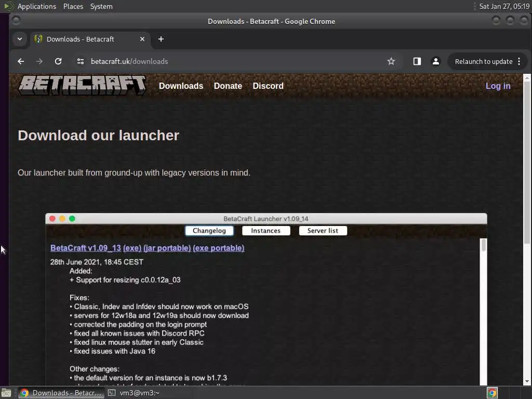Reload the Betacraft downloads page
Screen dimensions: 532x399
(58, 61)
